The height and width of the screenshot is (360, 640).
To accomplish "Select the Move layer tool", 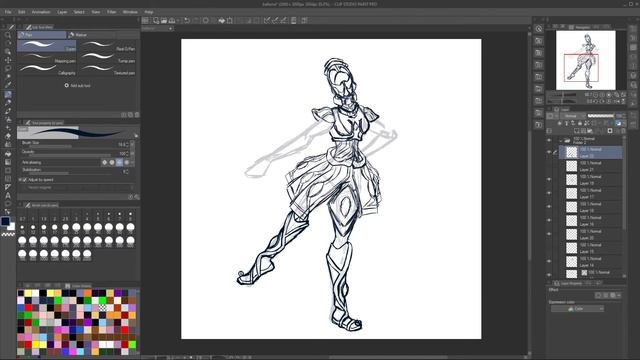I will click(x=8, y=60).
